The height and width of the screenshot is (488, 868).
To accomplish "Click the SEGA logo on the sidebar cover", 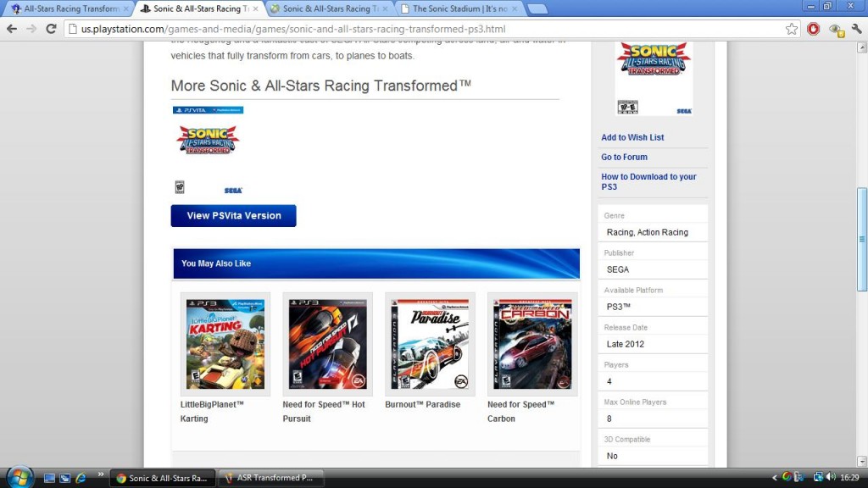I will pos(684,111).
